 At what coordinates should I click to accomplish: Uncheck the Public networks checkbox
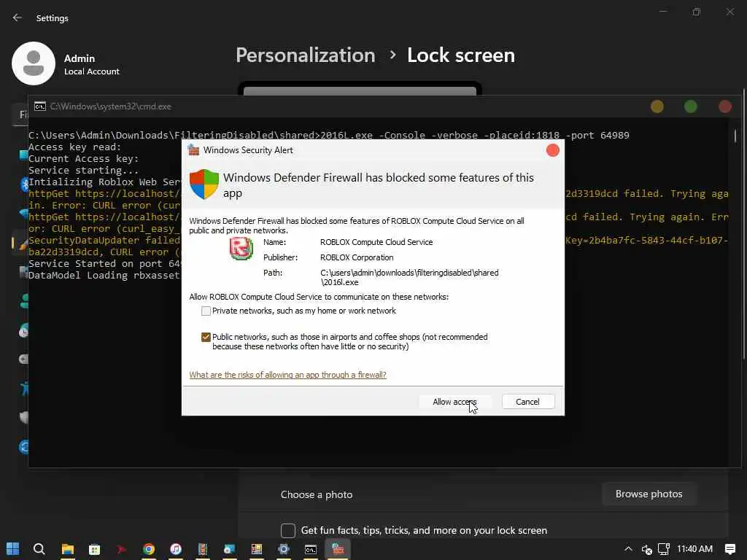tap(206, 337)
